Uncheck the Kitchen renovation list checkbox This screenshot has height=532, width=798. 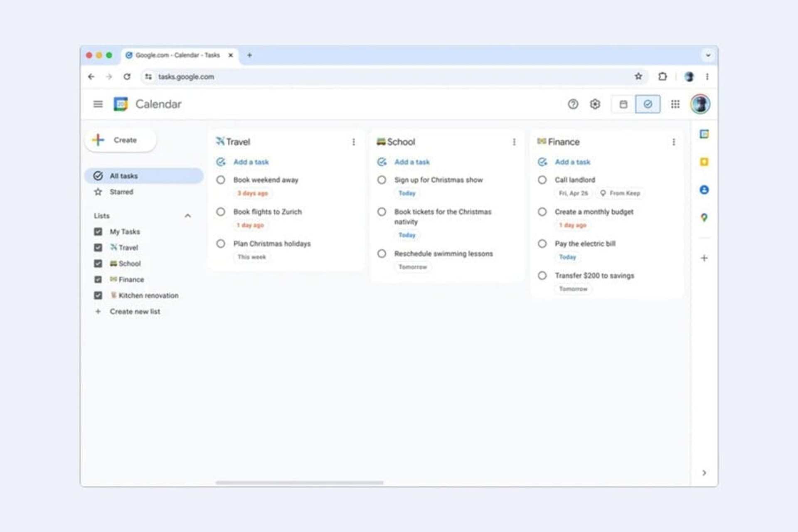click(x=98, y=296)
